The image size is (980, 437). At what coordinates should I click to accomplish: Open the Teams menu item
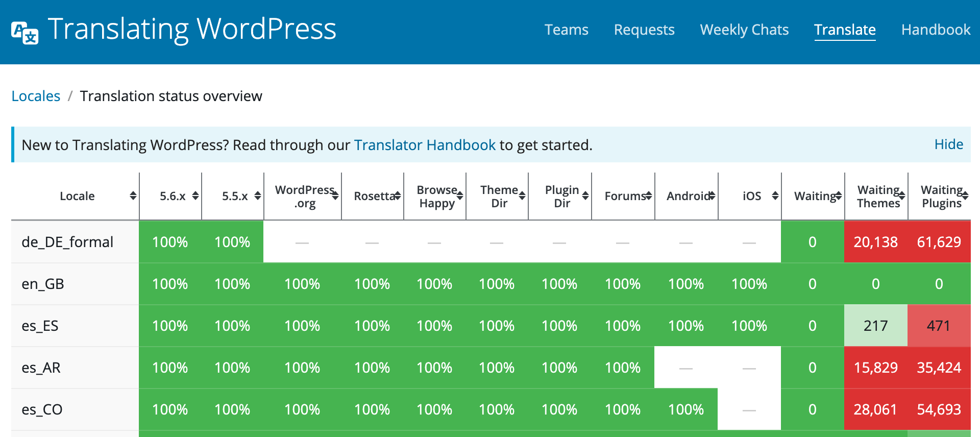[566, 30]
